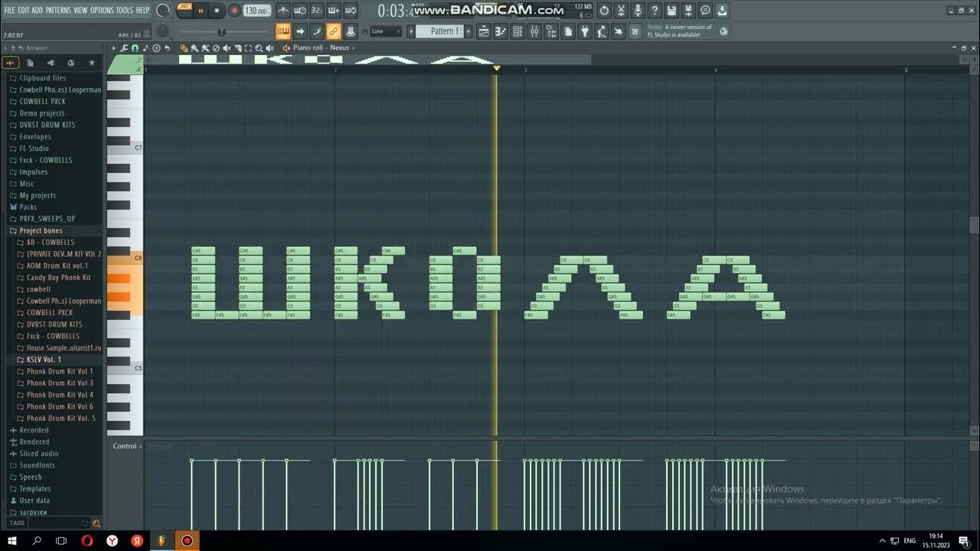Open Opera browser from taskbar
The image size is (980, 551).
click(x=87, y=540)
